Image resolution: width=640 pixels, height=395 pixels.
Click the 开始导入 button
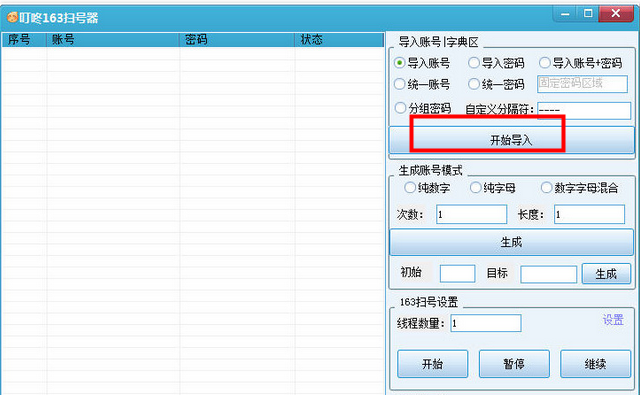pyautogui.click(x=512, y=140)
